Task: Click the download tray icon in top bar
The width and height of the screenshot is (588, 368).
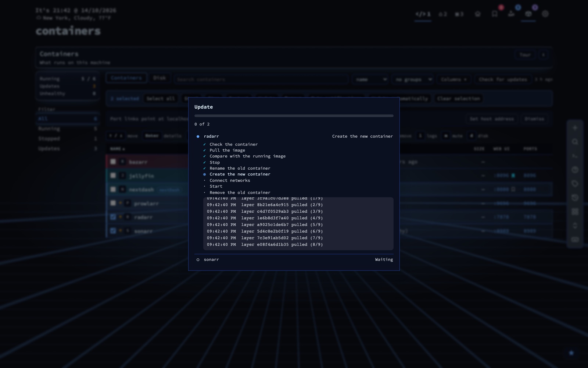Action: (511, 14)
